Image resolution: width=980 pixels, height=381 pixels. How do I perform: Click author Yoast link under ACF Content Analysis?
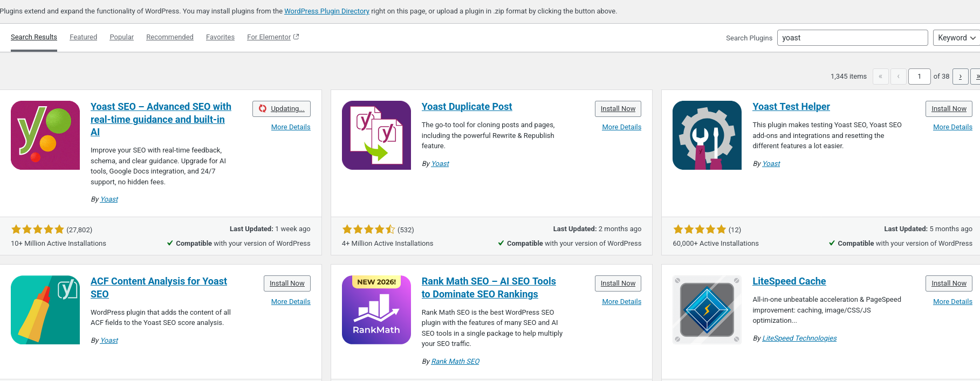[x=109, y=340]
